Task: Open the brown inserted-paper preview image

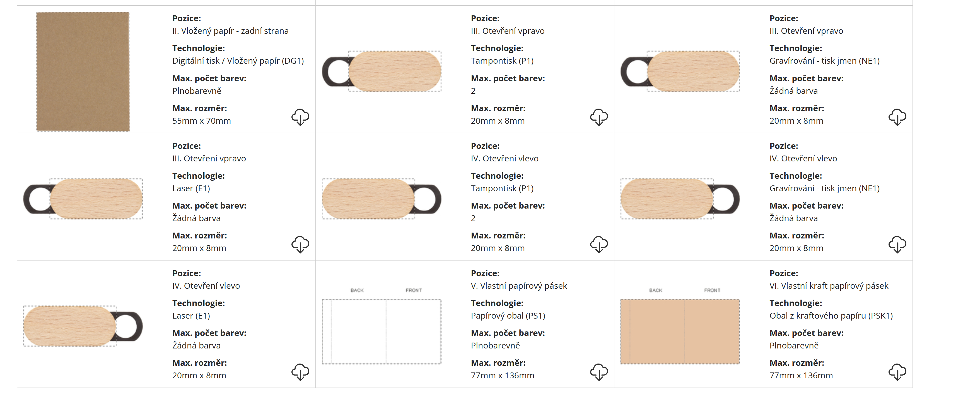Action: tap(83, 71)
